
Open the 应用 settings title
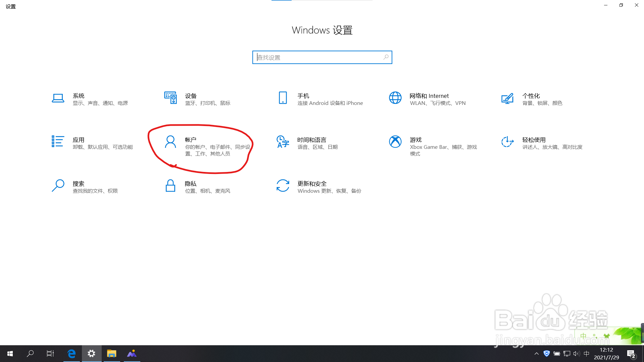[x=79, y=140]
